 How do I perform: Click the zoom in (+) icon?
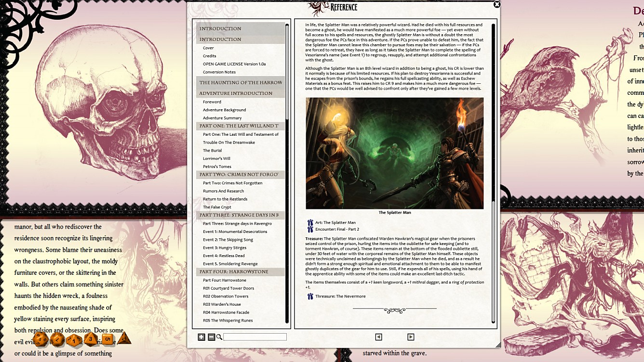[x=201, y=337]
